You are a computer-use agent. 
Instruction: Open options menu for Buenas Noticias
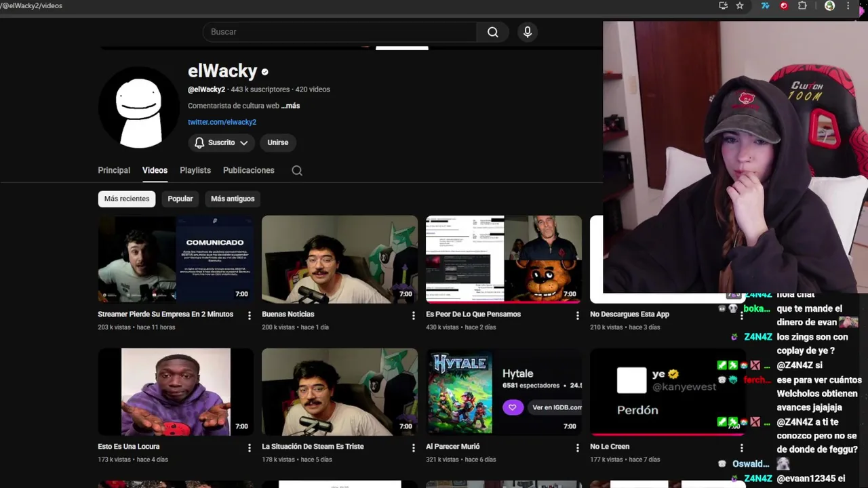pyautogui.click(x=414, y=316)
